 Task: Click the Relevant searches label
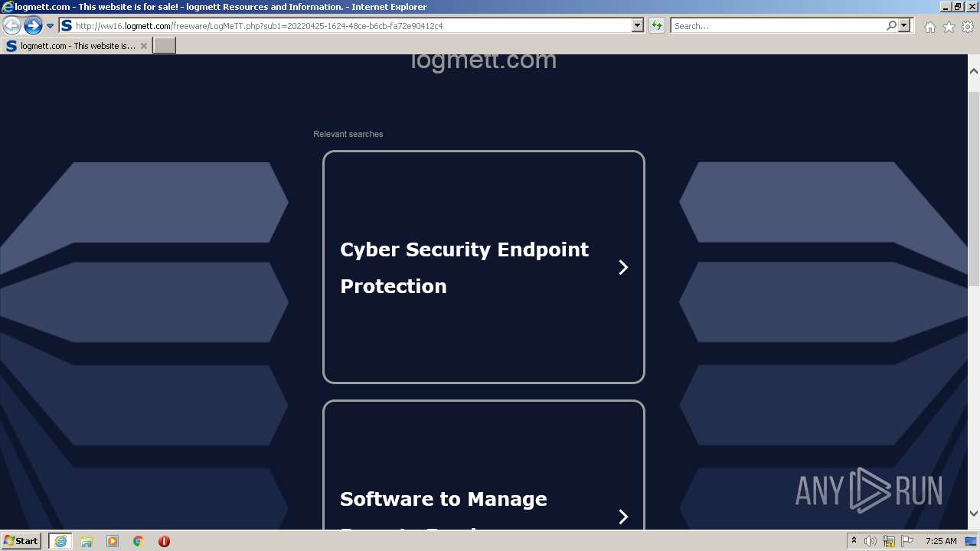pyautogui.click(x=348, y=134)
